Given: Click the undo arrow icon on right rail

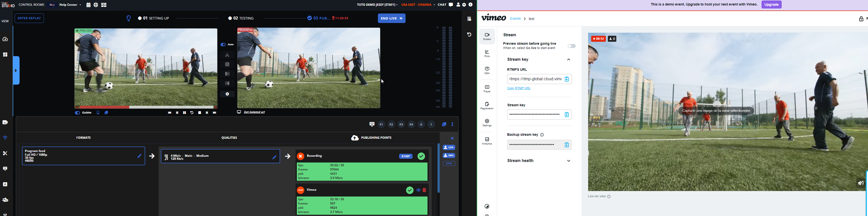Looking at the screenshot, I should pyautogui.click(x=469, y=34).
